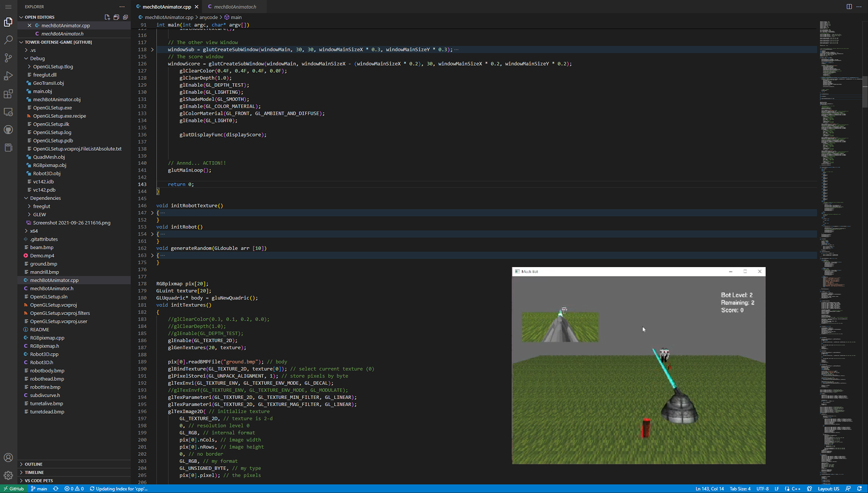868x493 pixels.
Task: Open the application menu hamburger
Action: pyautogui.click(x=8, y=7)
